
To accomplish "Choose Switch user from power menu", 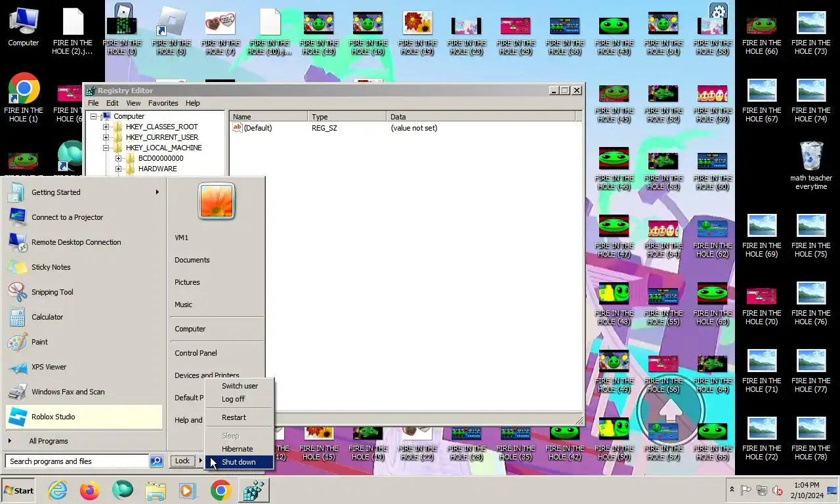I will point(239,386).
